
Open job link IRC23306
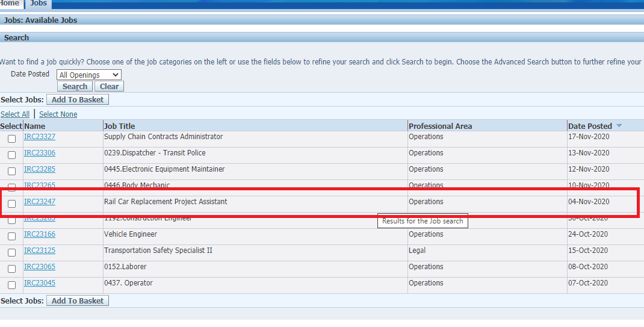(x=40, y=153)
